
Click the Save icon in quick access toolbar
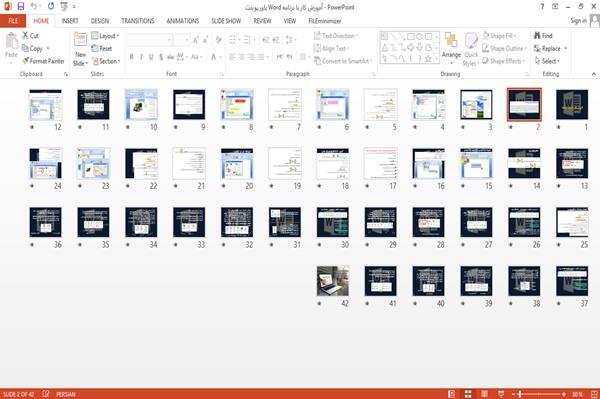21,6
